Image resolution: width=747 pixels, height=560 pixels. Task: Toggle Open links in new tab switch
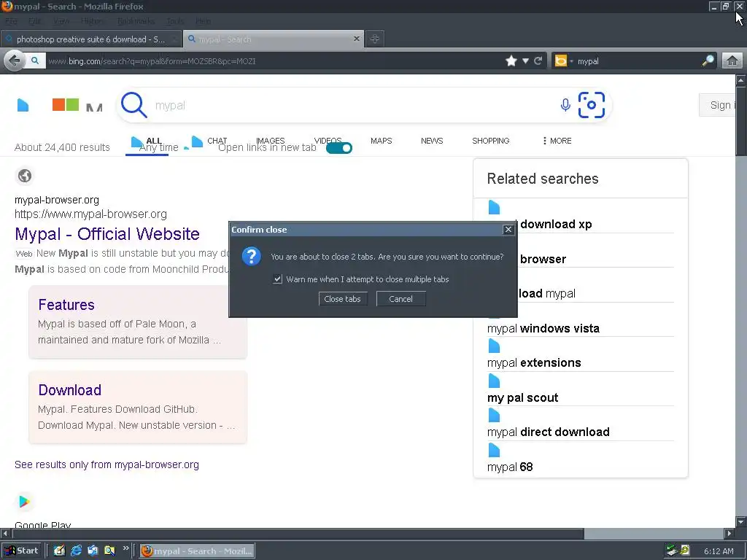coord(339,148)
